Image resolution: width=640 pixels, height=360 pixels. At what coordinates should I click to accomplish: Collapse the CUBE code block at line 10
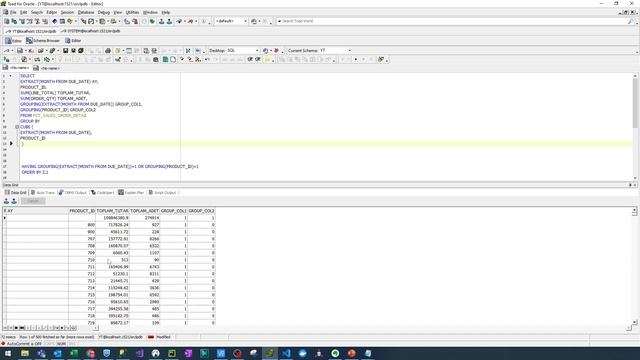coord(17,127)
